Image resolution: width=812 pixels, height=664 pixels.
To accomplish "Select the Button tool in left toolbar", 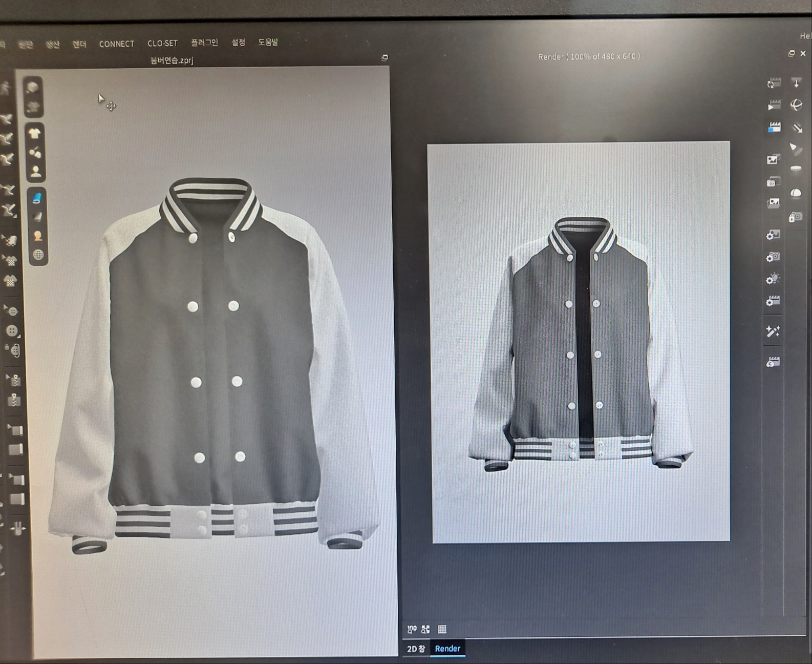I will 12,331.
